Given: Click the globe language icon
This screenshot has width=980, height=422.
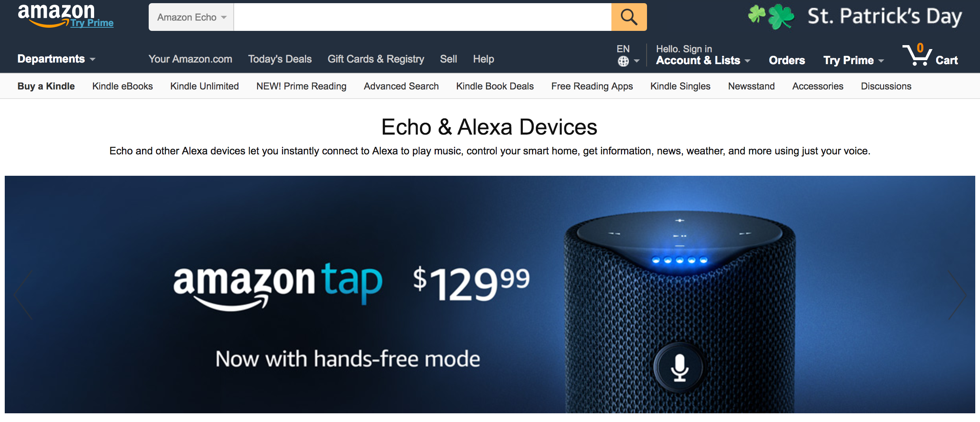Looking at the screenshot, I should tap(623, 61).
